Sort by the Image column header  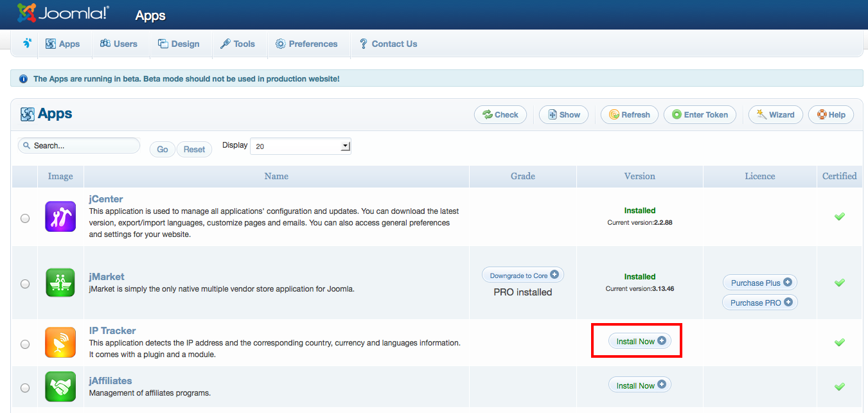point(60,176)
